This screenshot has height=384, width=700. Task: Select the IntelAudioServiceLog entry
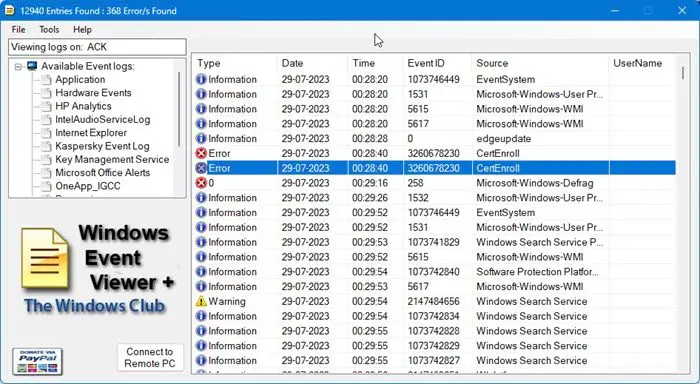pyautogui.click(x=103, y=120)
